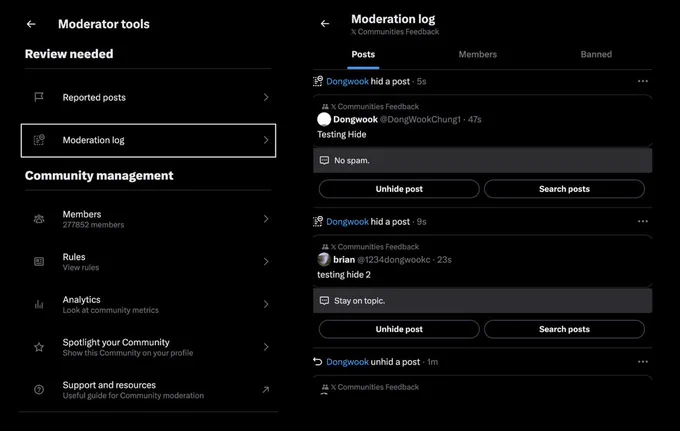Viewport: 680px width, 431px height.
Task: Click the undo arrow icon on unhid entry
Action: point(317,362)
